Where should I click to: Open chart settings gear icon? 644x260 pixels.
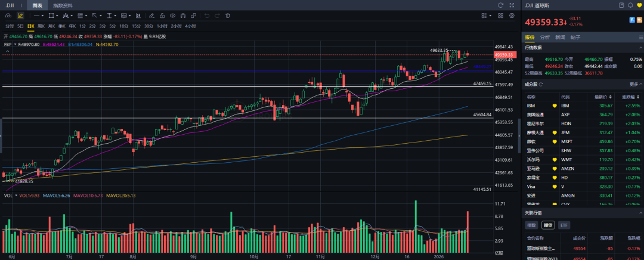pyautogui.click(x=513, y=16)
